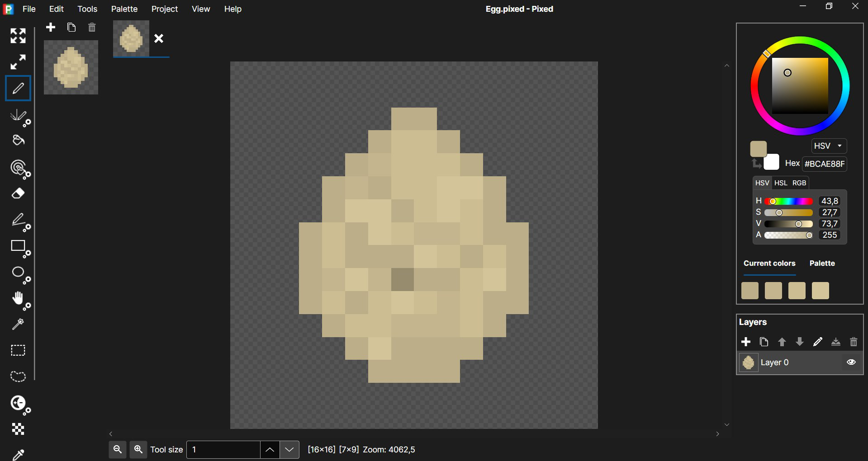Click the diagonal resize arrows tool

[18, 62]
